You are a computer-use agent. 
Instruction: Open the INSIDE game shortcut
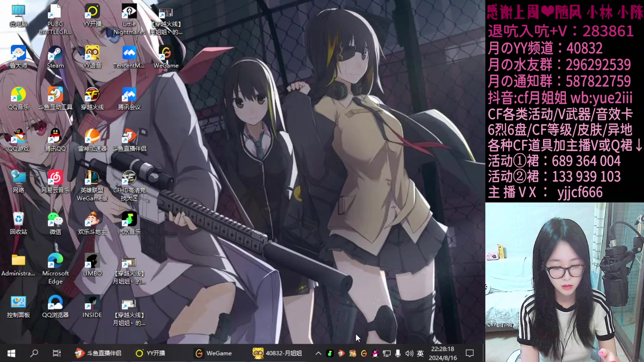coord(92,306)
